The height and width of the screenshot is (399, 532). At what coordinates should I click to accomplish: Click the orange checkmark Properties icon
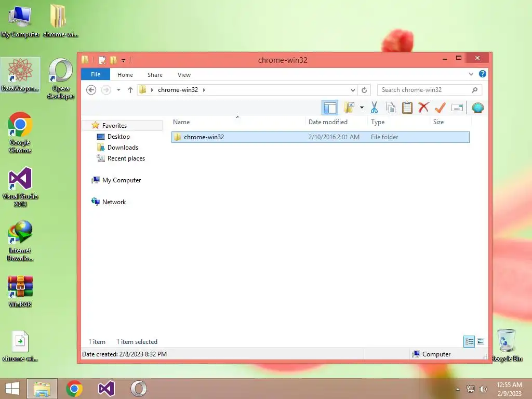[440, 108]
